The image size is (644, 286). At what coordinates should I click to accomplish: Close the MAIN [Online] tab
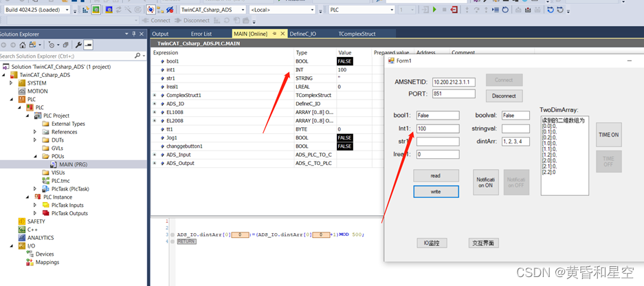[282, 34]
